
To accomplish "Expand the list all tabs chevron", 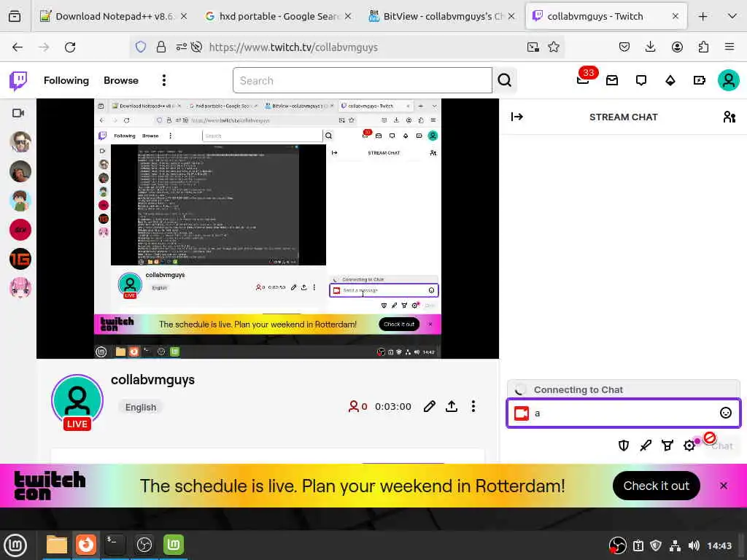I will point(732,16).
